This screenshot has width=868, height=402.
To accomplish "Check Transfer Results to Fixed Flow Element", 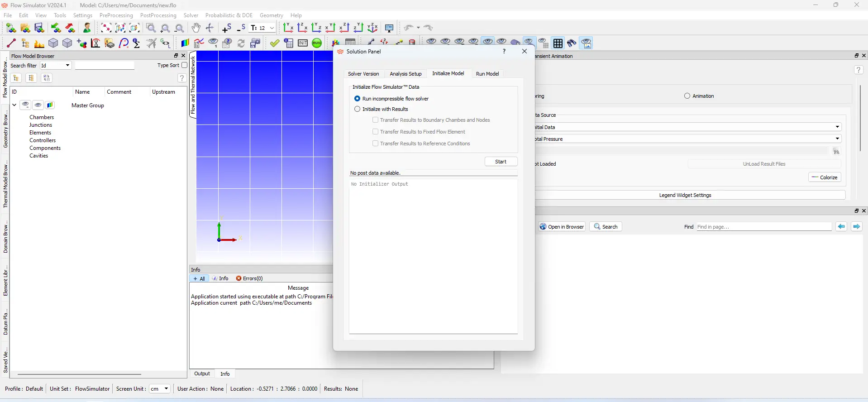I will click(375, 132).
